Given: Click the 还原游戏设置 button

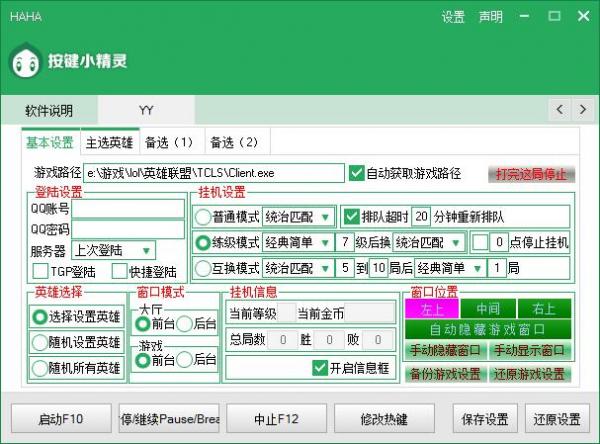Looking at the screenshot, I should click(x=530, y=374).
